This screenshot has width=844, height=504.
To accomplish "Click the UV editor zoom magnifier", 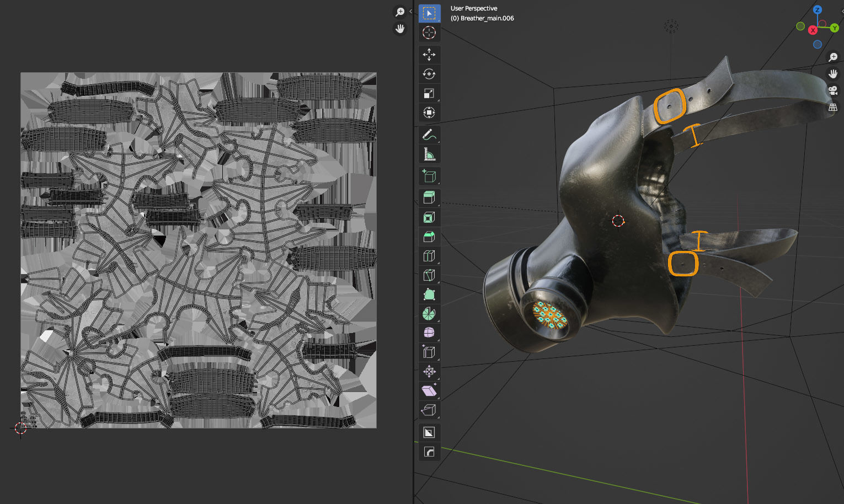I will [400, 12].
